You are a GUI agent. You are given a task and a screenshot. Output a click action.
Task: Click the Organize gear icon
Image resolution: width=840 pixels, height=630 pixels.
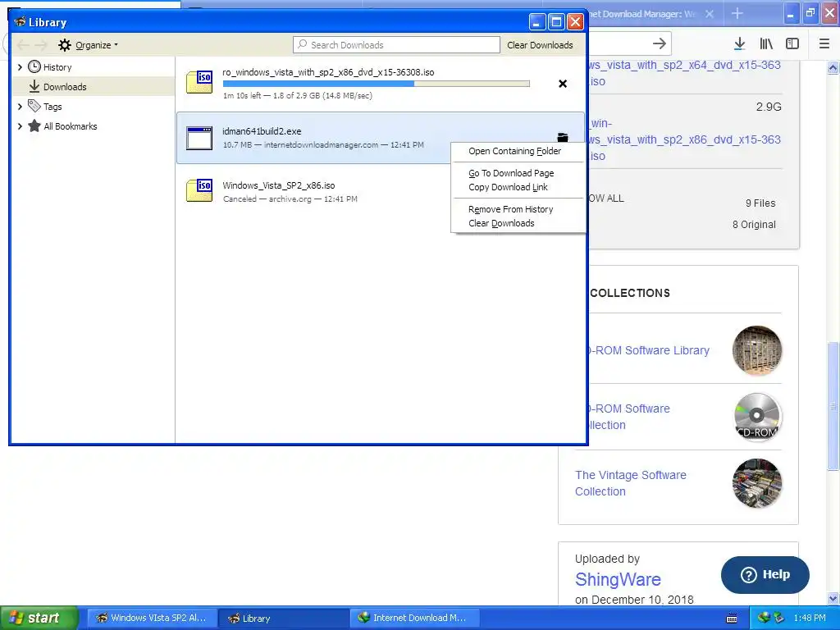click(x=65, y=45)
